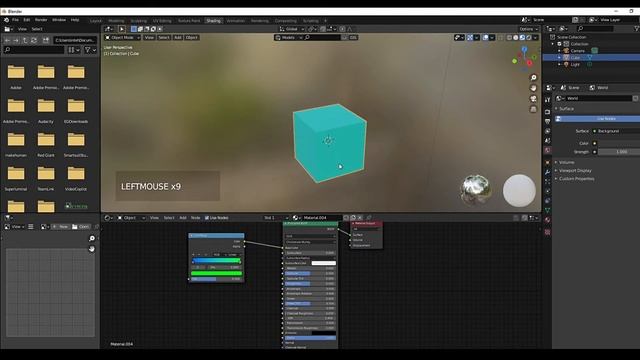640x360 pixels.
Task: Switch to rendered viewport shading
Action: [x=529, y=38]
